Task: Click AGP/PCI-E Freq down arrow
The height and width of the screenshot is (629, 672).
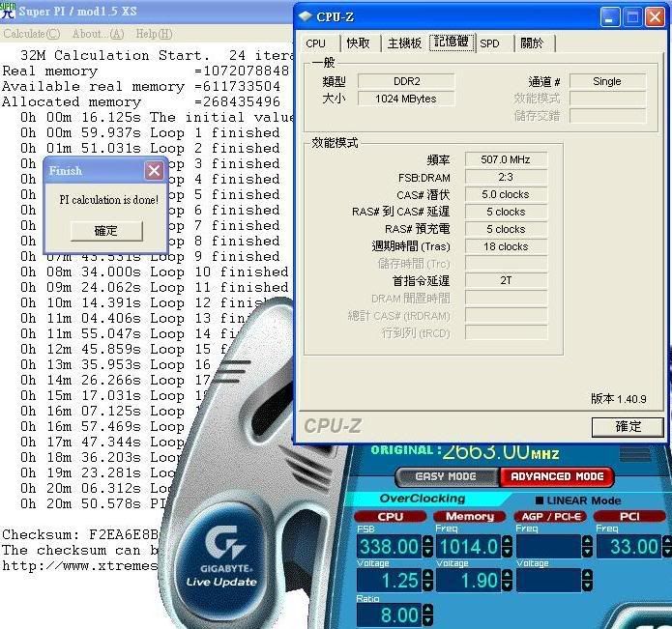Action: 587,552
